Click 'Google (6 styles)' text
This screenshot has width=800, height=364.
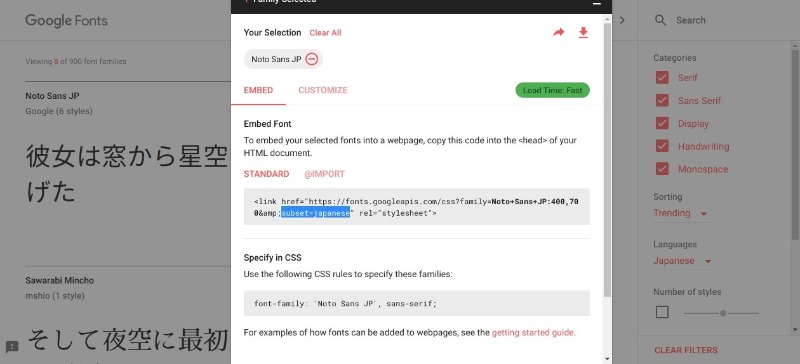point(59,111)
